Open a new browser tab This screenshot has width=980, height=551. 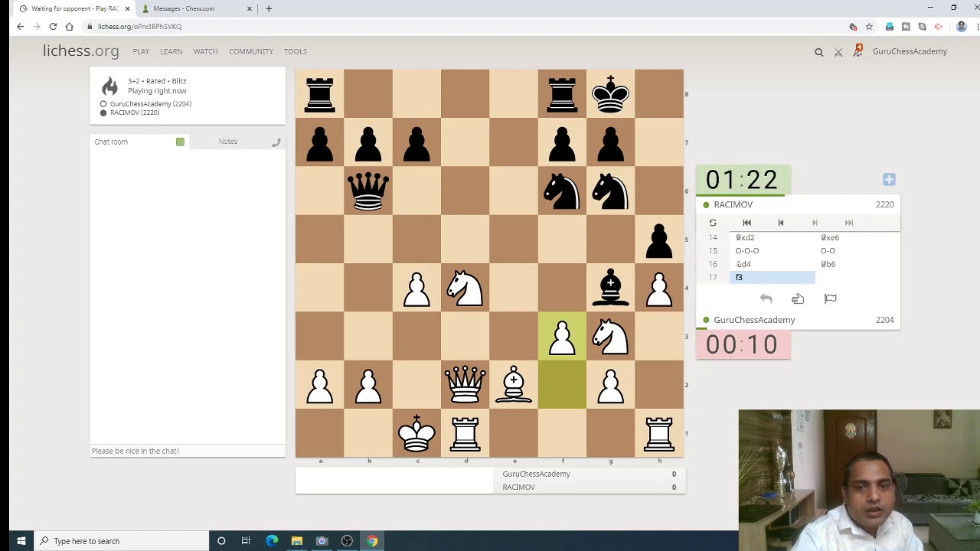tap(269, 8)
